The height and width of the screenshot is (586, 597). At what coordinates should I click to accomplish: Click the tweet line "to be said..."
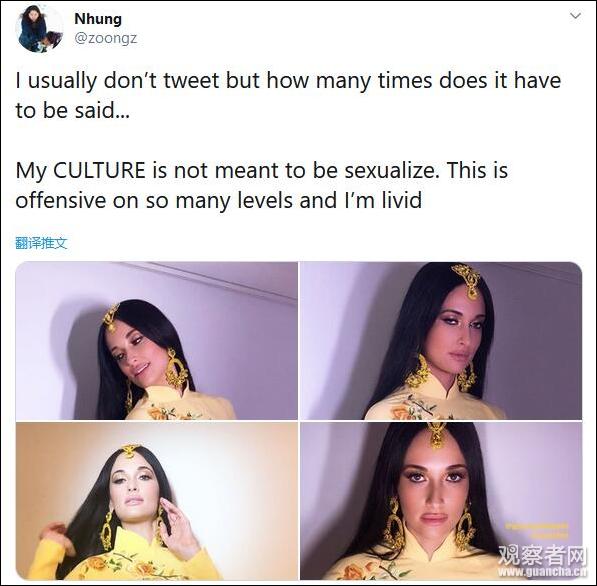[x=73, y=110]
